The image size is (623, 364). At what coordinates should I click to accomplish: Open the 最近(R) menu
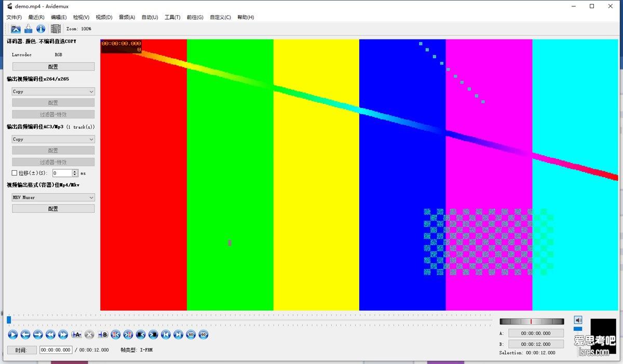point(36,17)
